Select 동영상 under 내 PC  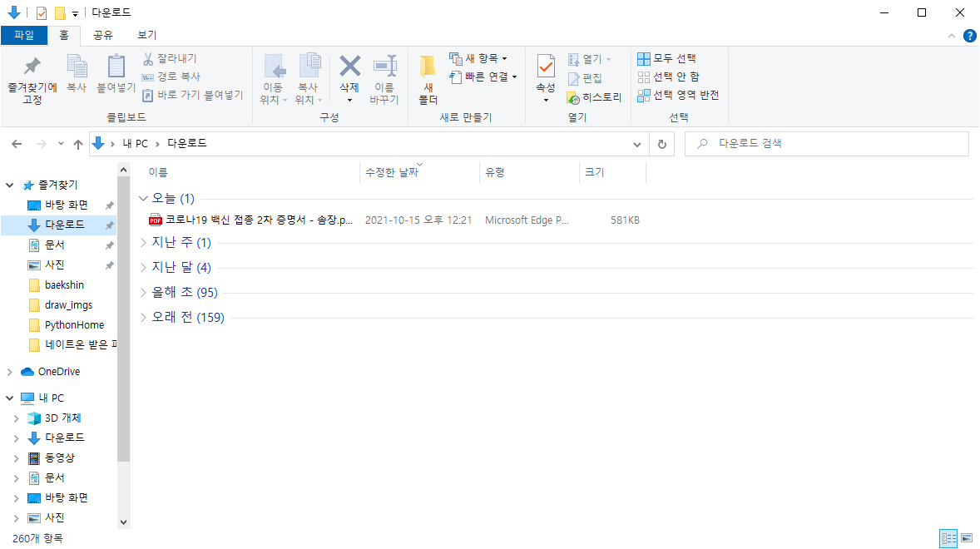[59, 457]
